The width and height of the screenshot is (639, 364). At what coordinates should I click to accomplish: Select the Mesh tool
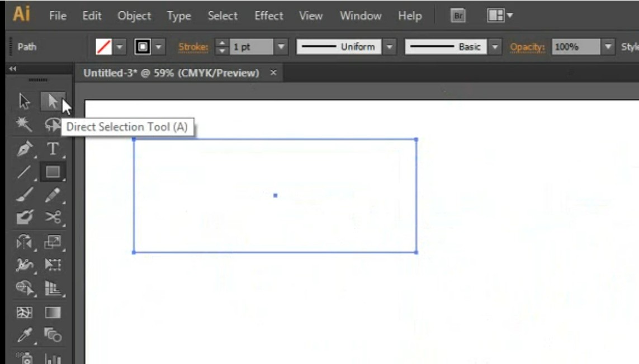point(25,312)
